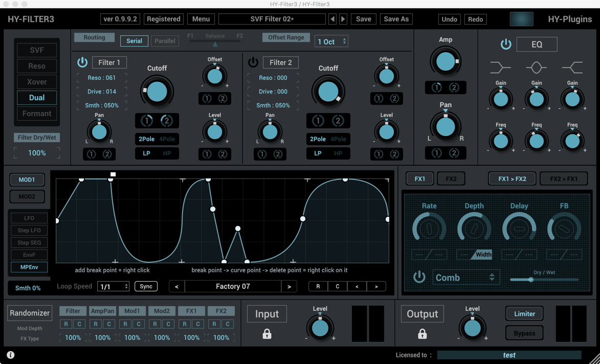Open the Comb effect type dropdown

[465, 277]
